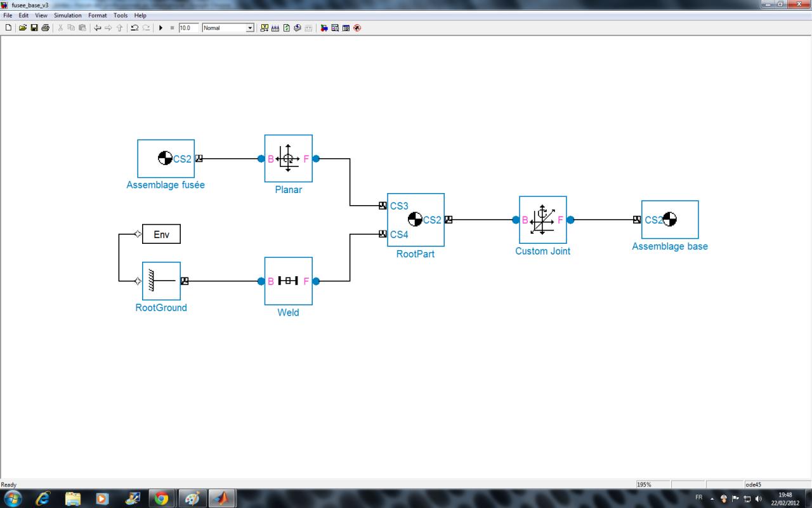Open the Format menu
Screen dimensions: 812x508
coord(98,15)
